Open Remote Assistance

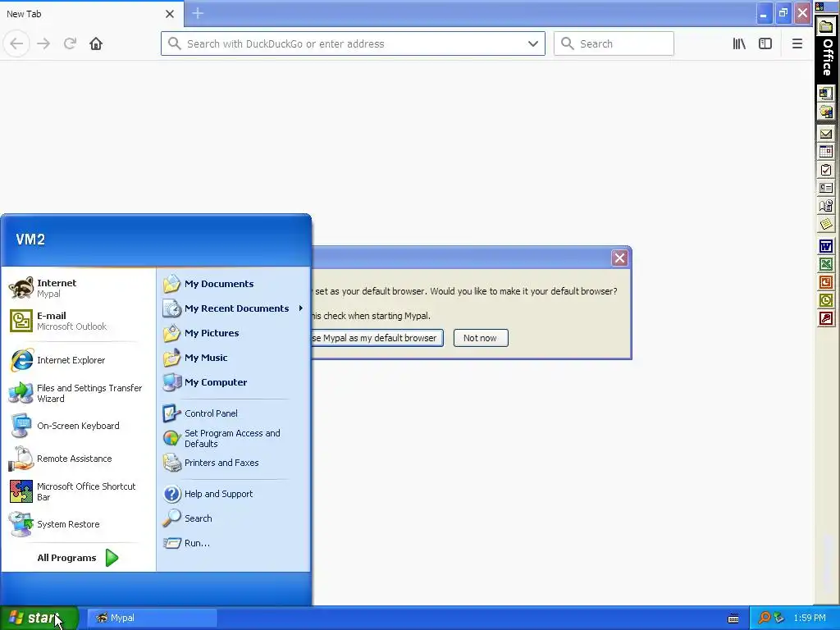78,459
